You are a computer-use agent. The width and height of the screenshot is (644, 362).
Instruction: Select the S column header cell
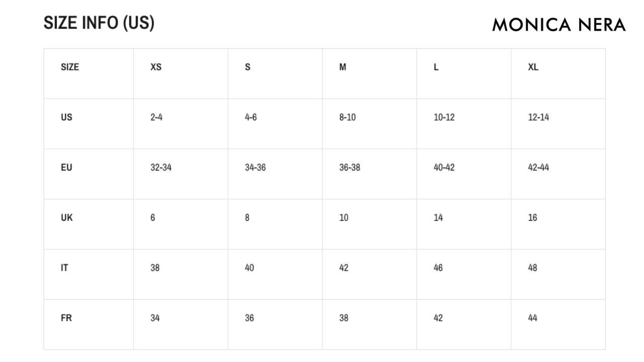(248, 67)
